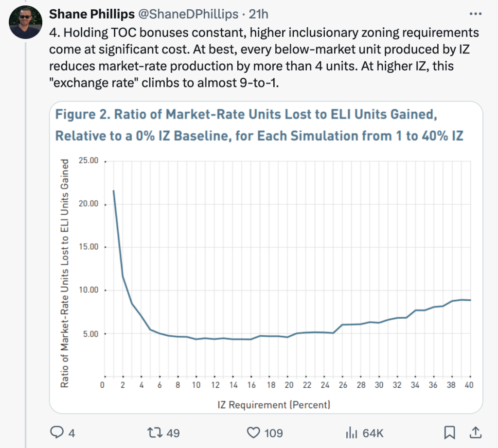Open view analytics bar chart icon

pos(351,431)
